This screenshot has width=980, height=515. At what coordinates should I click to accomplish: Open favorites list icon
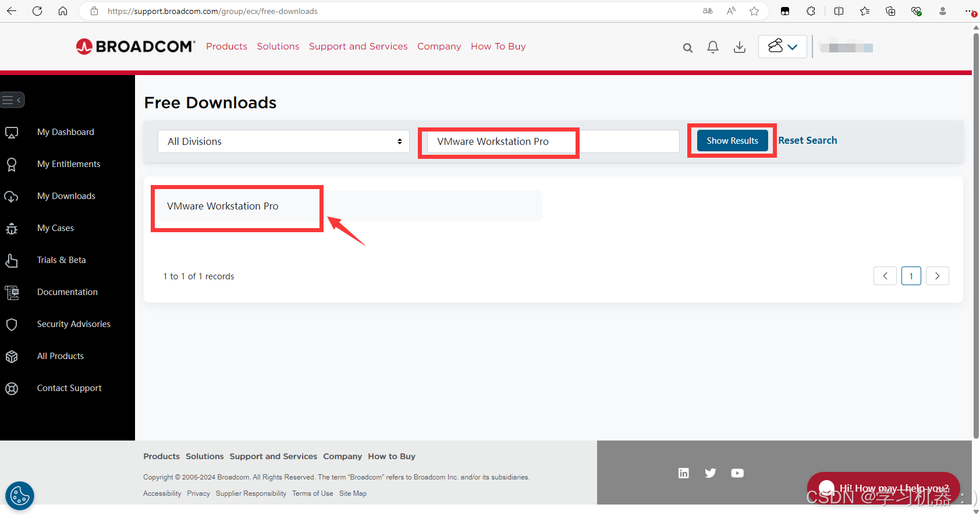coord(865,11)
